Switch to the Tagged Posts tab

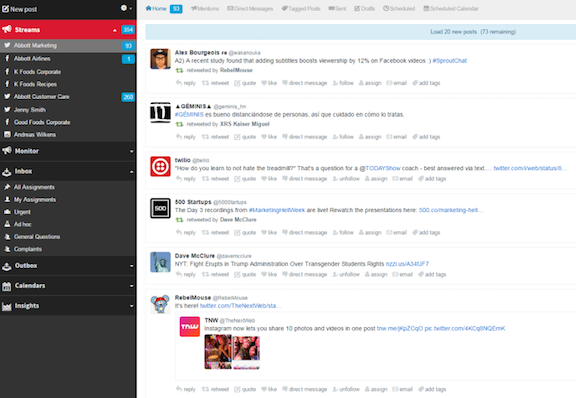301,8
